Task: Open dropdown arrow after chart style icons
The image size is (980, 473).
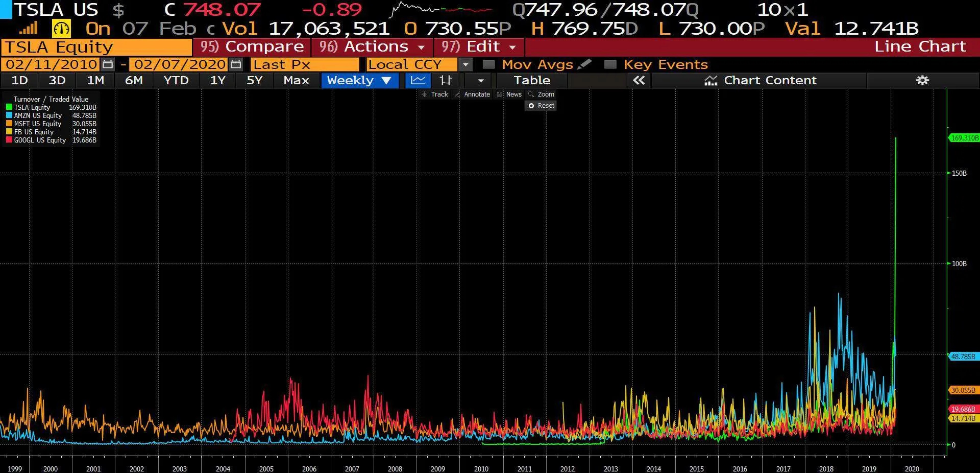Action: (480, 81)
